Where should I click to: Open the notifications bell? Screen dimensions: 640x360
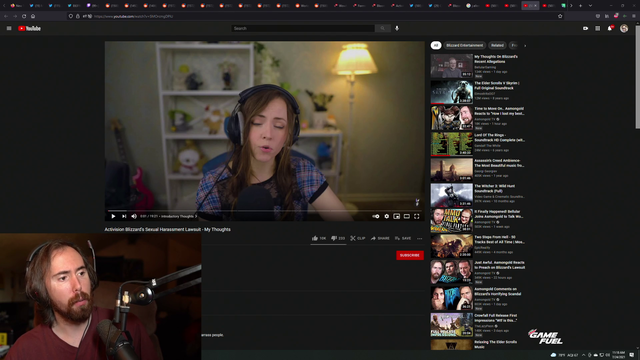click(x=610, y=28)
